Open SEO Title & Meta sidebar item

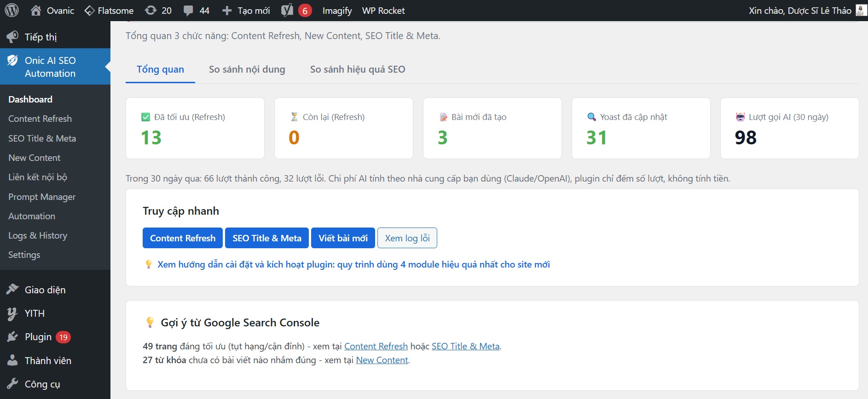[x=42, y=138]
